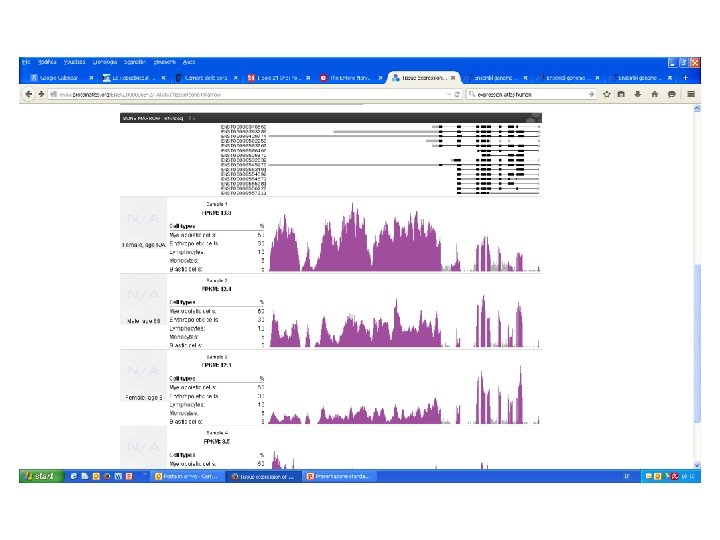Open the history dropdown arrow in the URL bar
This screenshot has width=720, height=540.
tap(449, 94)
